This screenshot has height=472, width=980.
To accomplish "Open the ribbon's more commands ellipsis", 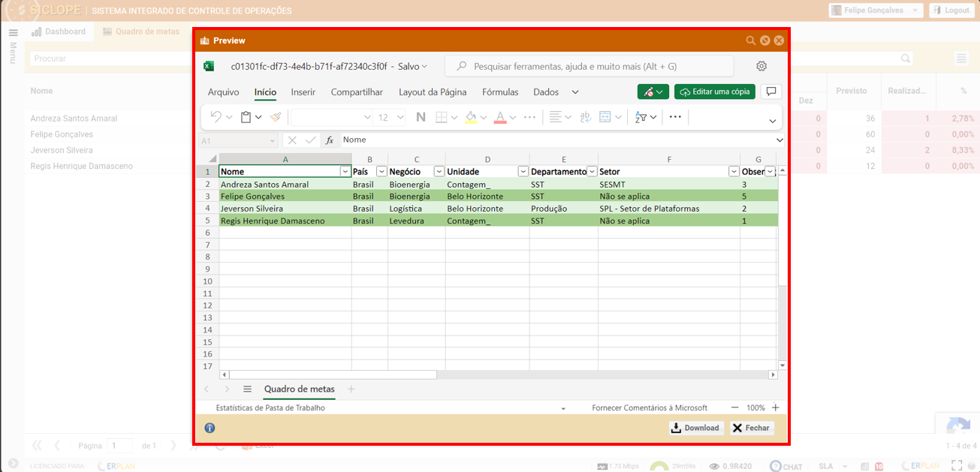I will click(x=675, y=117).
